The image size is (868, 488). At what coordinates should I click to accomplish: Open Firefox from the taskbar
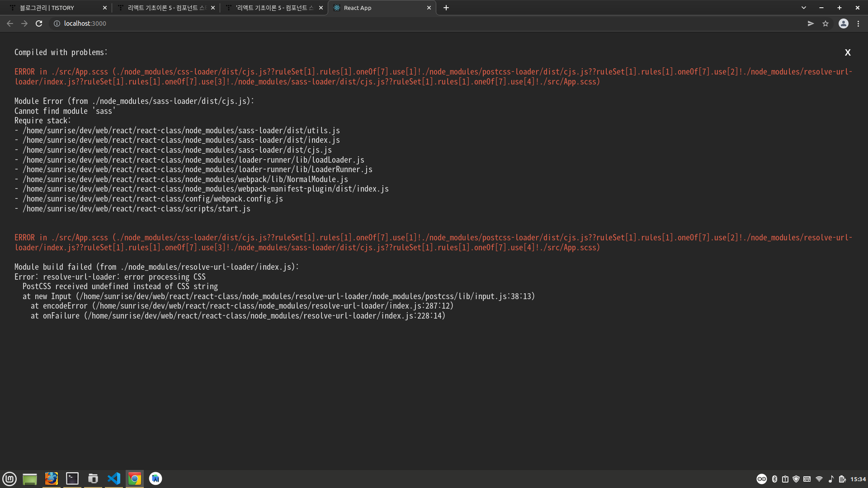pos(52,479)
